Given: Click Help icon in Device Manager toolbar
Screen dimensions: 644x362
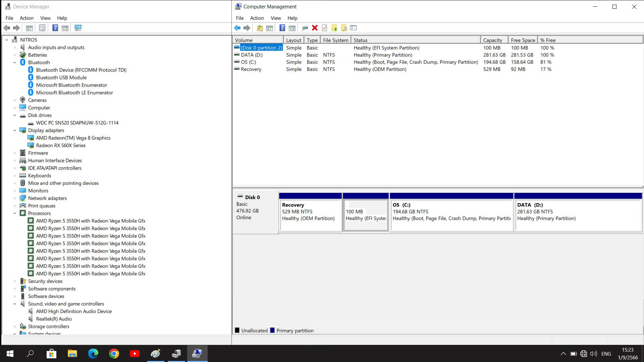Looking at the screenshot, I should pos(55,28).
